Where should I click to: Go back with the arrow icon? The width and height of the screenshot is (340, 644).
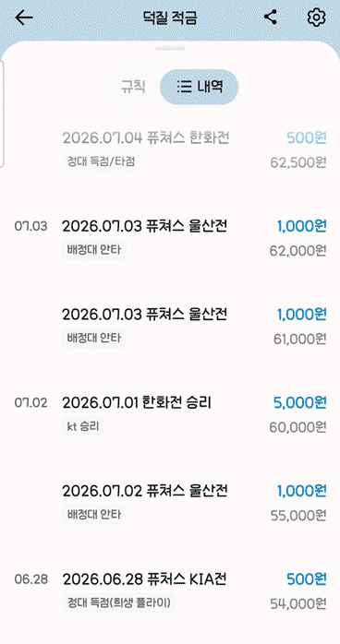24,18
